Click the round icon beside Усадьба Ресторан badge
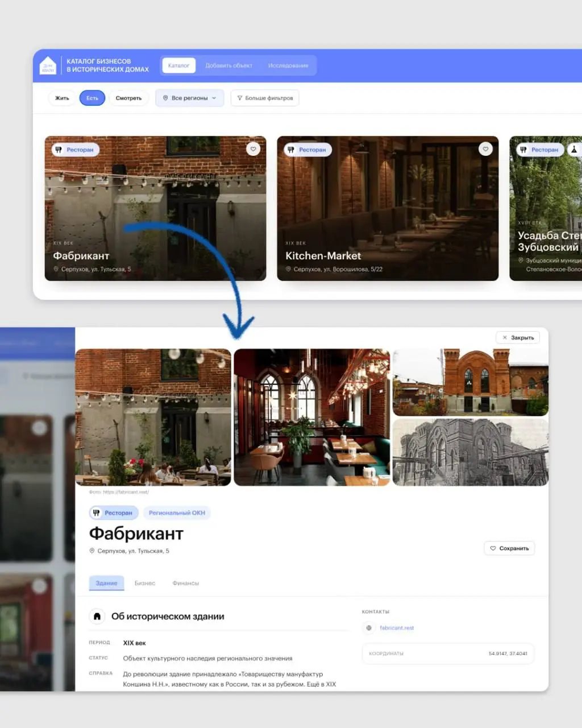The image size is (582, 728). tap(574, 150)
